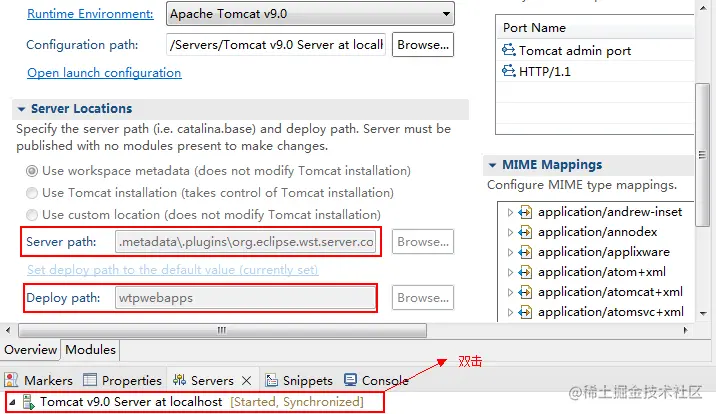Click the application/atomsvc+xml MIME icon
716x414 pixels.
(525, 313)
